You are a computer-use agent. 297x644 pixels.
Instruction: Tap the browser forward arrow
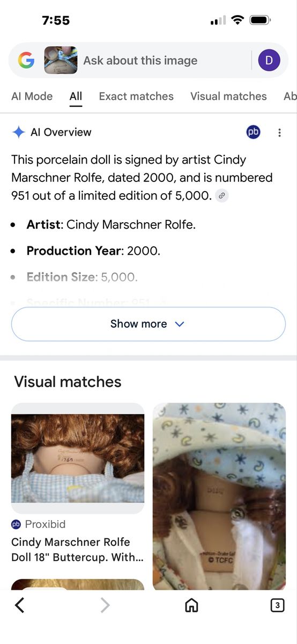(x=105, y=605)
